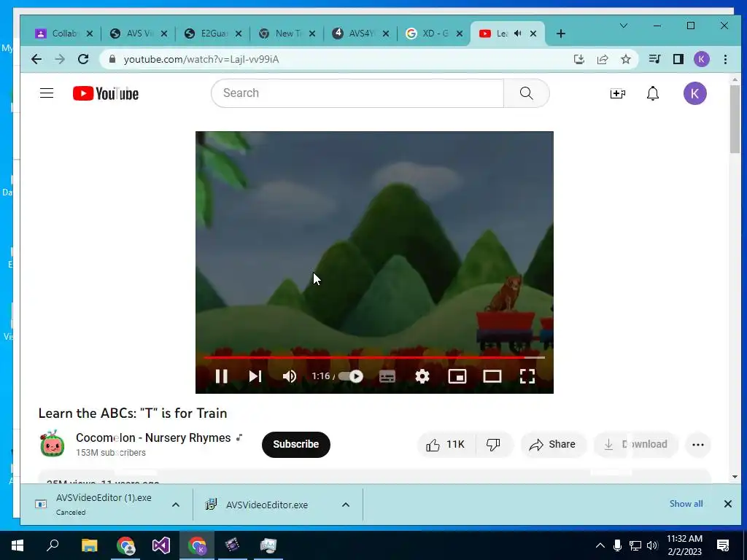Open the tab search chevron

coord(623,26)
